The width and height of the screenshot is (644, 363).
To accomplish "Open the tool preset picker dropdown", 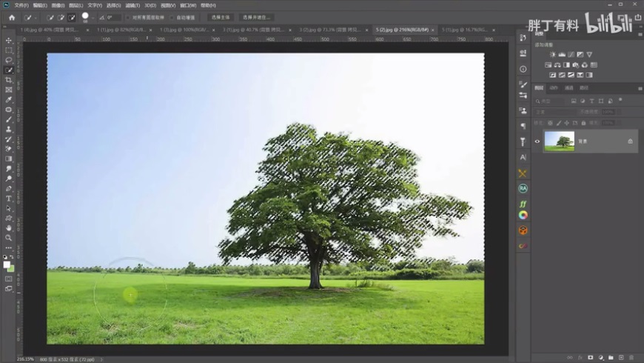I will [x=35, y=17].
